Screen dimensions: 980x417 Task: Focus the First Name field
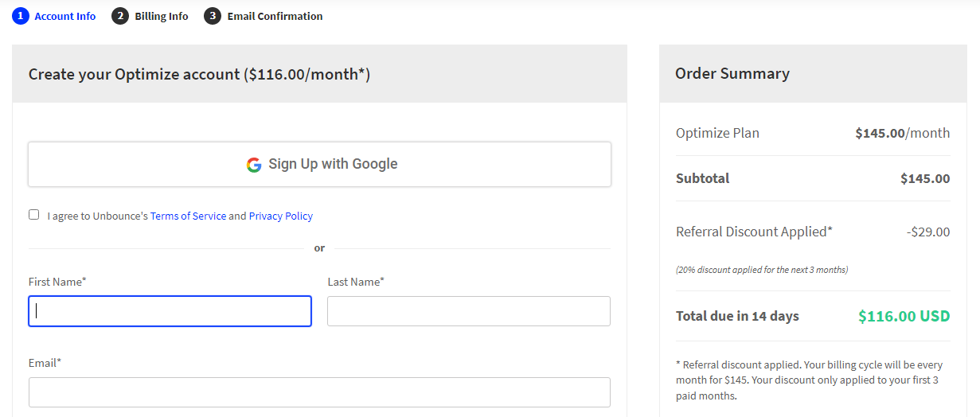(170, 311)
